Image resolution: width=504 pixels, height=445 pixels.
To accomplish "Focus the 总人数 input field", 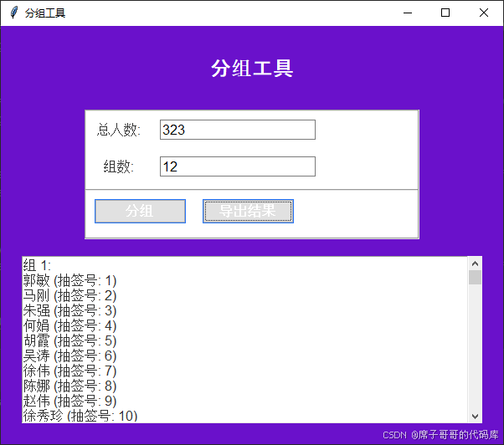I will pos(238,130).
